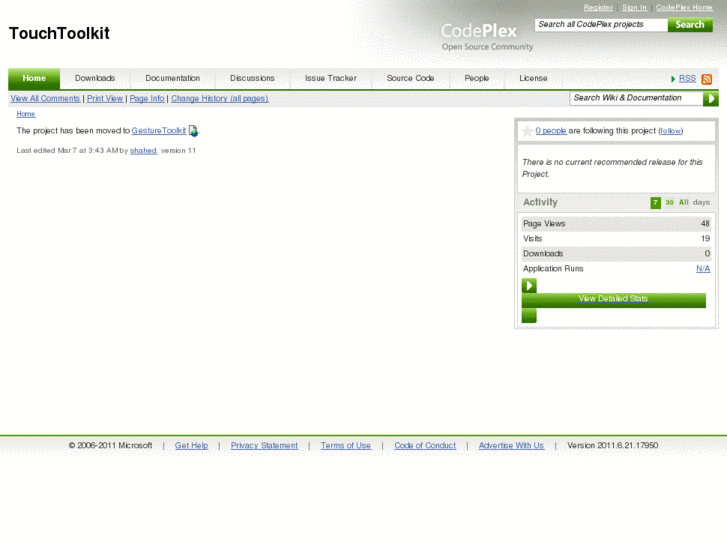The width and height of the screenshot is (727, 545).
Task: Click the TouchToolkit project title
Action: (59, 33)
